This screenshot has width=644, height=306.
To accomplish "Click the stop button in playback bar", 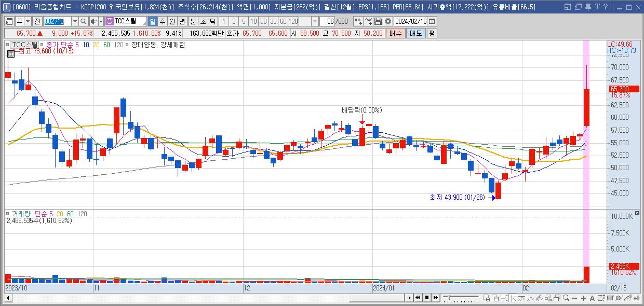I will tap(427, 298).
